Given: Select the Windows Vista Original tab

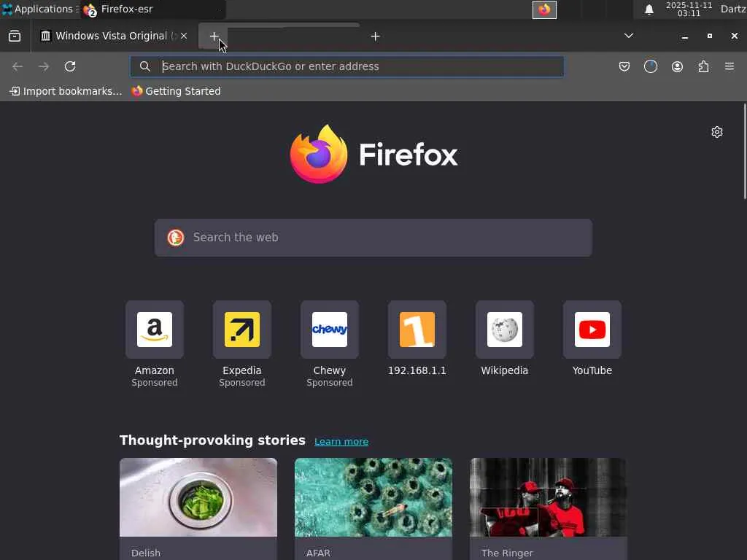Looking at the screenshot, I should point(113,36).
